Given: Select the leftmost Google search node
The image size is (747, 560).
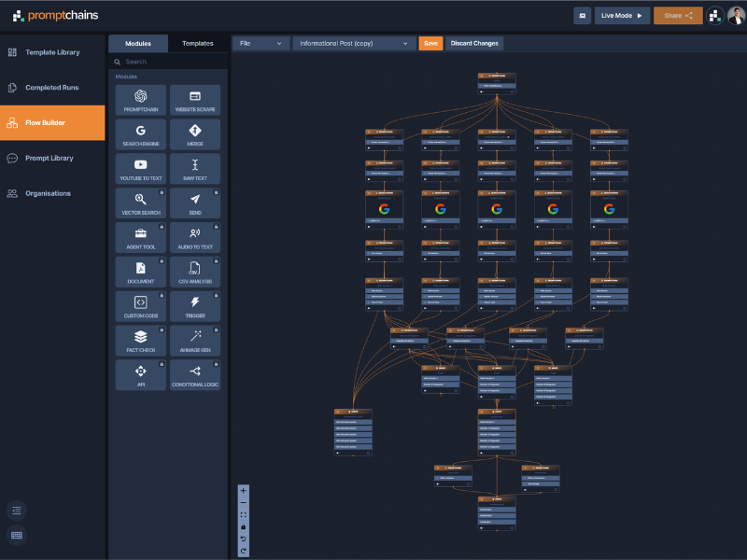Looking at the screenshot, I should 384,210.
